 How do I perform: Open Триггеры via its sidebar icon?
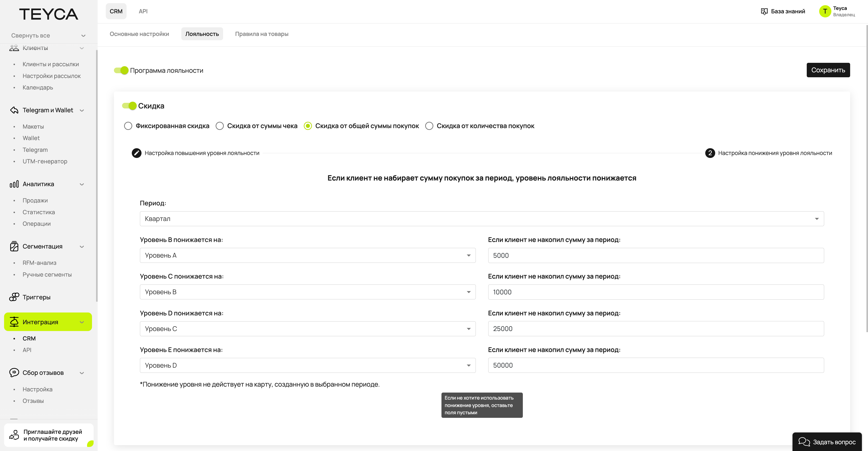[14, 297]
